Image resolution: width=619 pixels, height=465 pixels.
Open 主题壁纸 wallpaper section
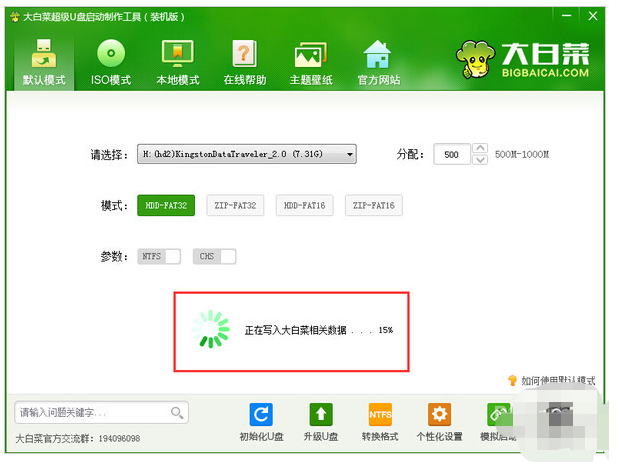click(x=311, y=62)
